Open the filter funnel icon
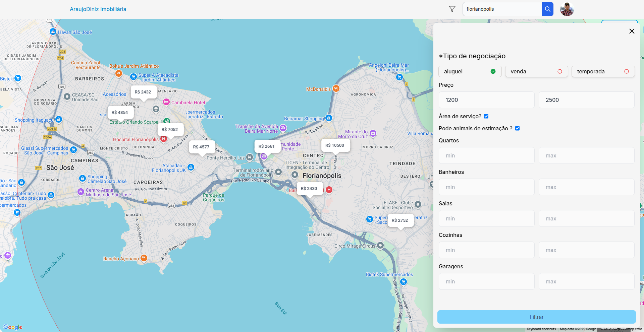The image size is (644, 332). 452,9
